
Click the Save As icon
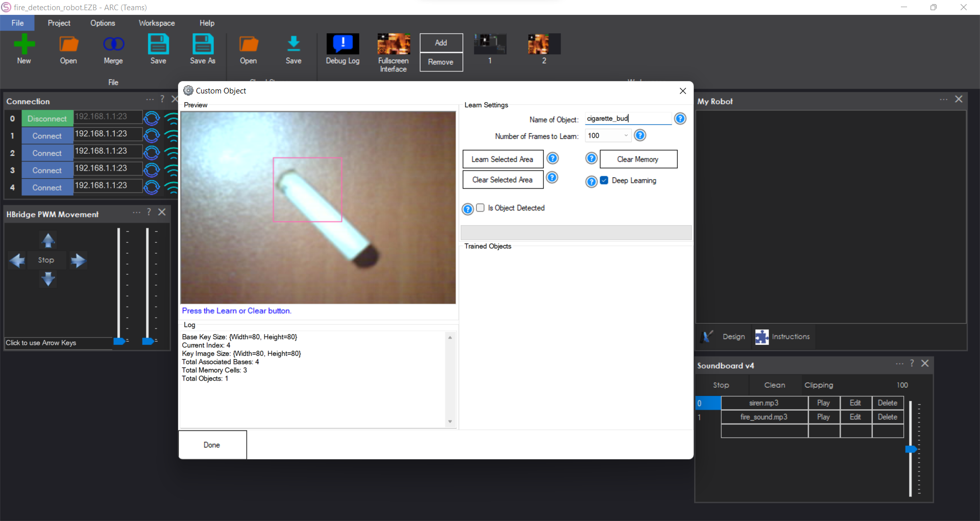203,49
